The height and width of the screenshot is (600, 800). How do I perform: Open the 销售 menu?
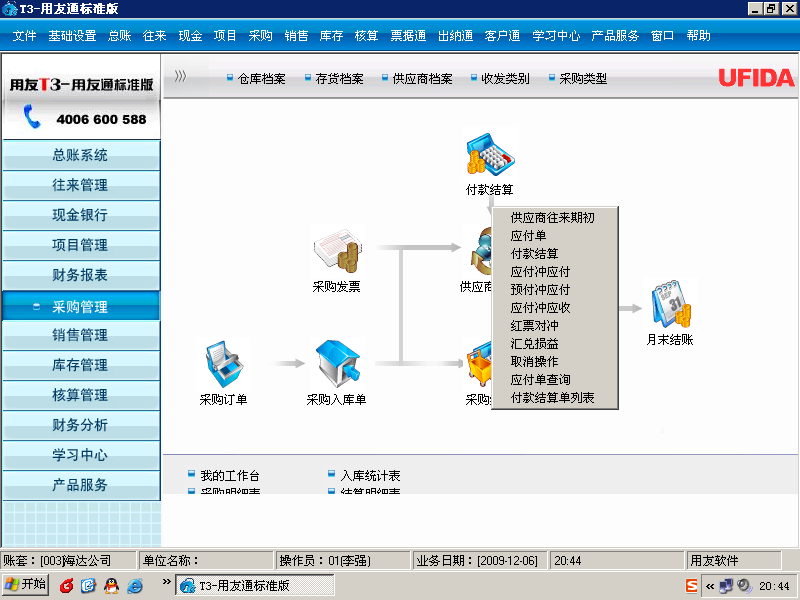pos(296,36)
